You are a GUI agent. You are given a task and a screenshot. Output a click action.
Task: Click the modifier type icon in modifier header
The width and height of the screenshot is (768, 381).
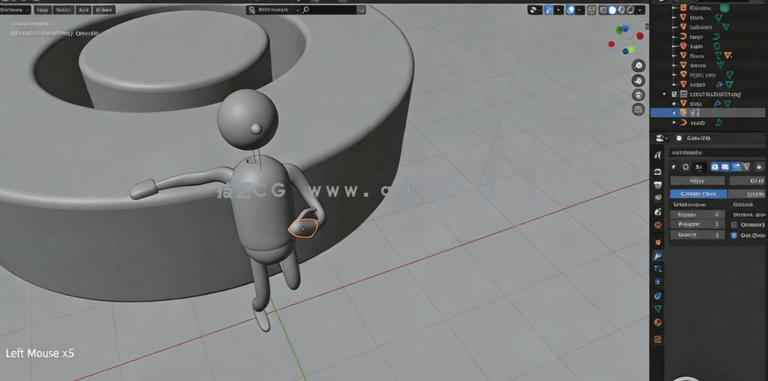click(x=685, y=167)
